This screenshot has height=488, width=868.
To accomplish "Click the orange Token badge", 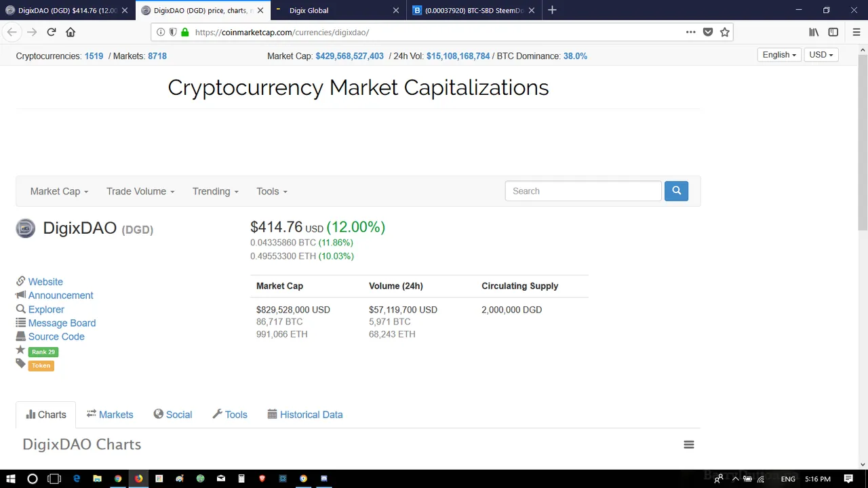I will [41, 365].
